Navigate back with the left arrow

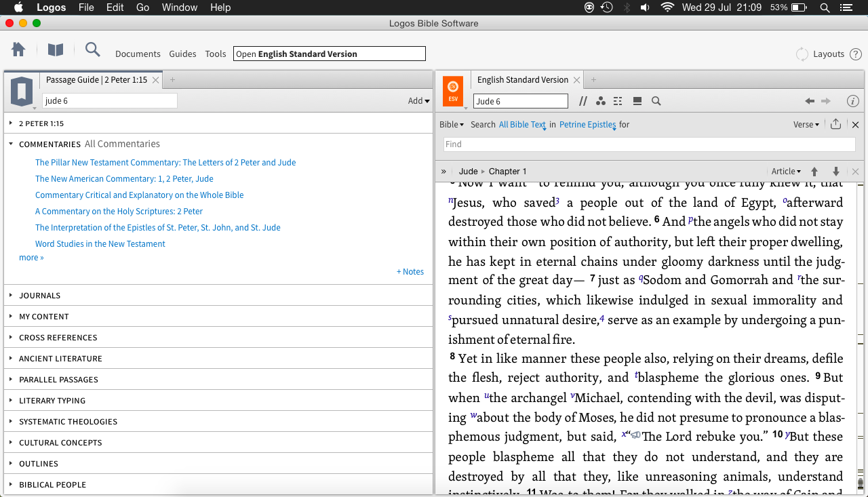click(809, 101)
